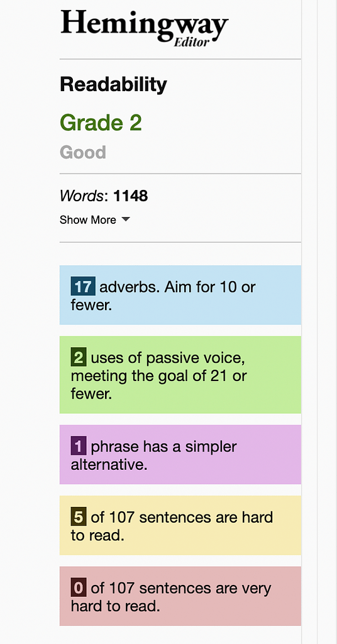This screenshot has height=644, width=337.
Task: Click the Editor script text in logo
Action: click(x=192, y=42)
